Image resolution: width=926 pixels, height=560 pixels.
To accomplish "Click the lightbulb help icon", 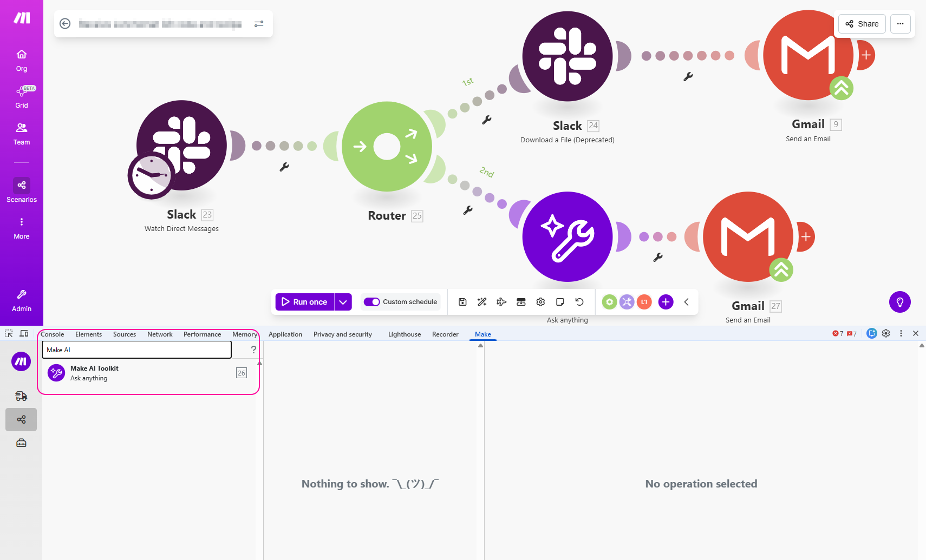I will (899, 302).
